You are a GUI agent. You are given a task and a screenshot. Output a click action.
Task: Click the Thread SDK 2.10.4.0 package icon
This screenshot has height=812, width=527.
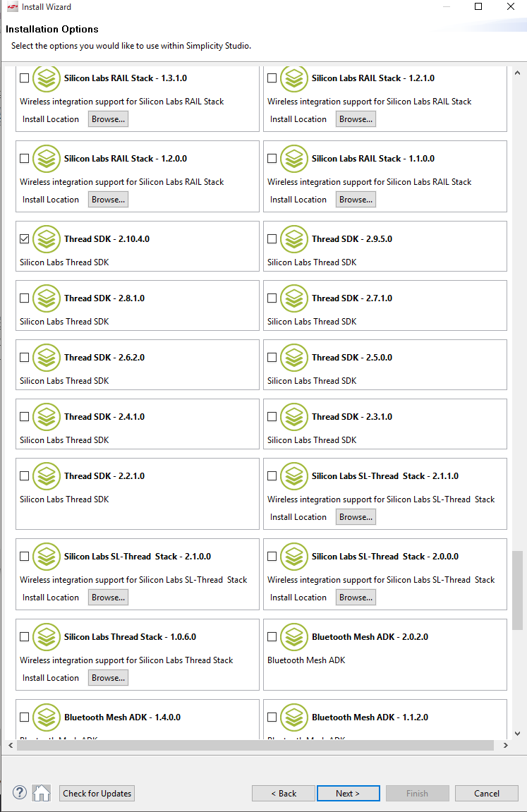47,239
